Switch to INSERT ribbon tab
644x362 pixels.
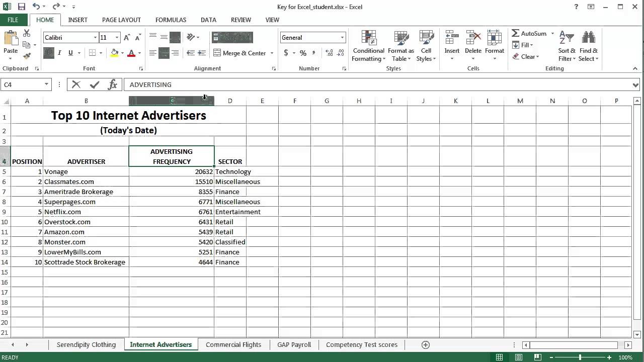pyautogui.click(x=78, y=20)
